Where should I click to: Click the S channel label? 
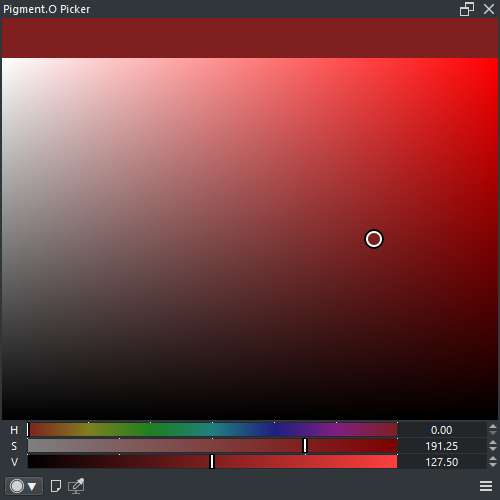point(14,446)
